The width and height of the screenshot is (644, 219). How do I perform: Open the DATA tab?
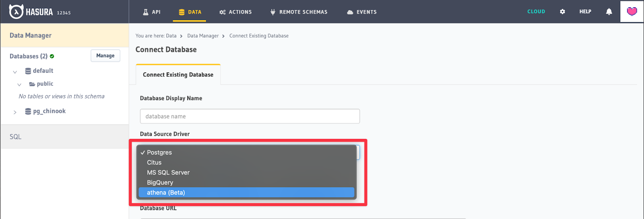click(190, 12)
